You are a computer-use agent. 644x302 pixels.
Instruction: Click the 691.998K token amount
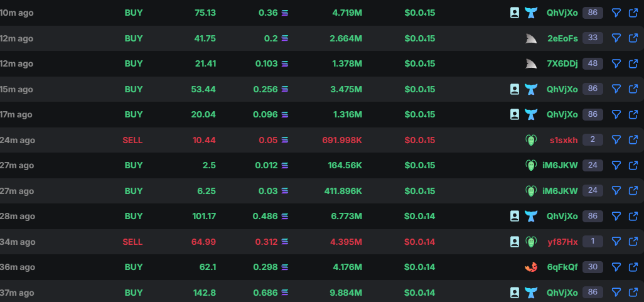tap(342, 140)
